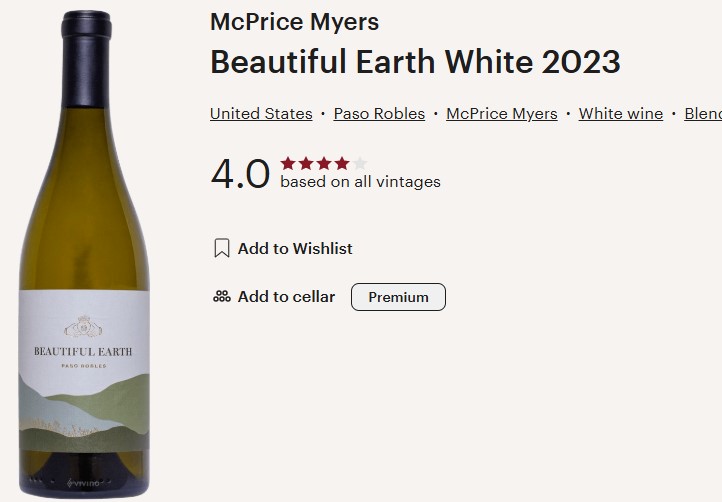Click the grapes icon beside Add to cellar

(x=222, y=297)
